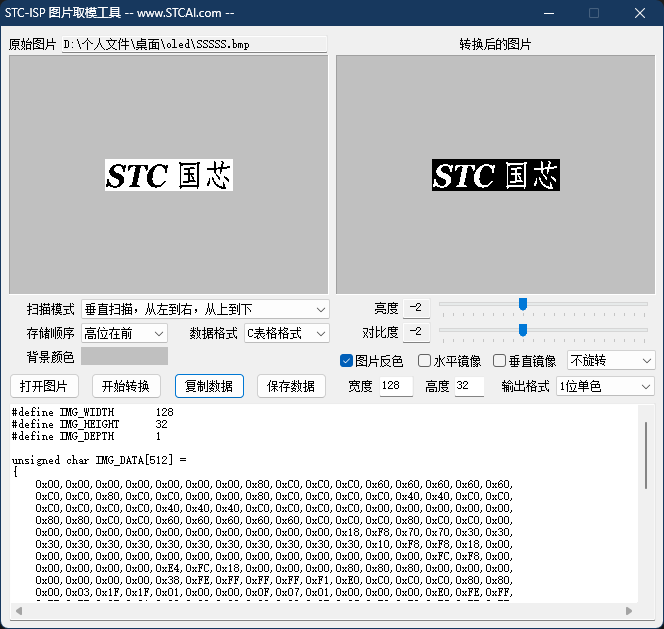Click the 亮度 brightness slider thumb
This screenshot has height=629, width=664.
point(523,304)
